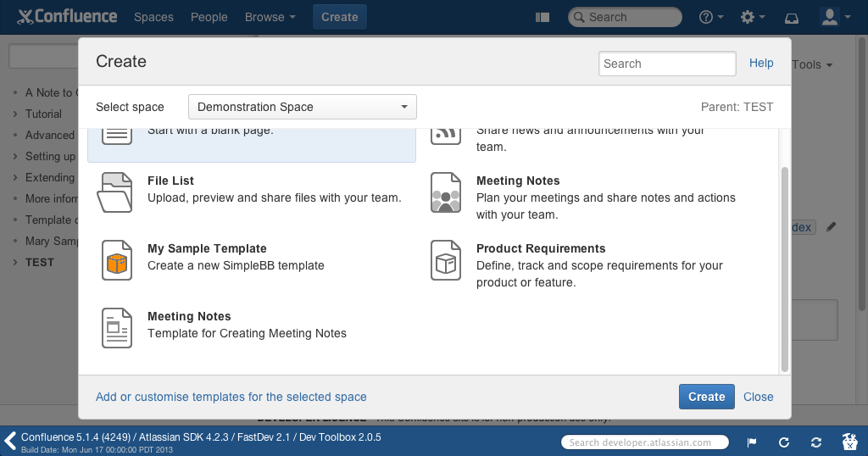Toggle the sidebar icon in header

coord(543,17)
